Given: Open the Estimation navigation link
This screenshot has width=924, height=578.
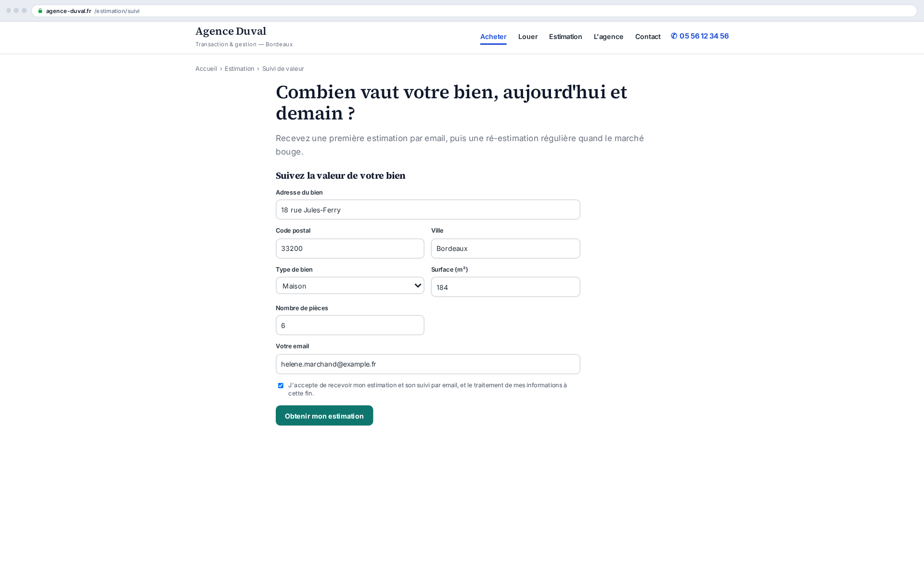Looking at the screenshot, I should 565,37.
